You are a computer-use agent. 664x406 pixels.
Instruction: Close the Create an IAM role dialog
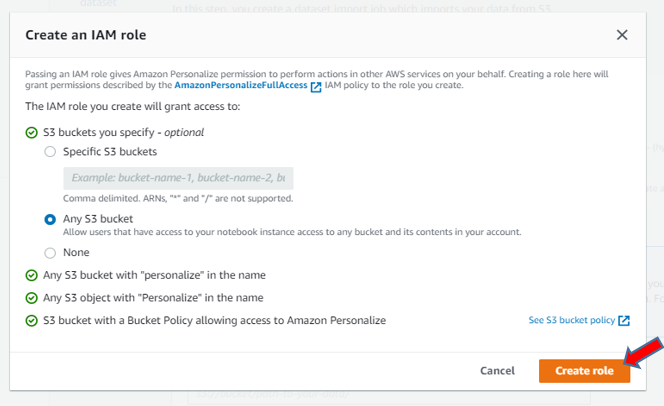[622, 35]
